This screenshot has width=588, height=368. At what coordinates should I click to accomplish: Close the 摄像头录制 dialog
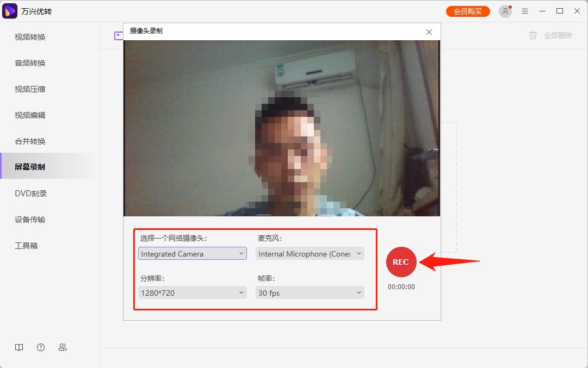click(x=429, y=32)
